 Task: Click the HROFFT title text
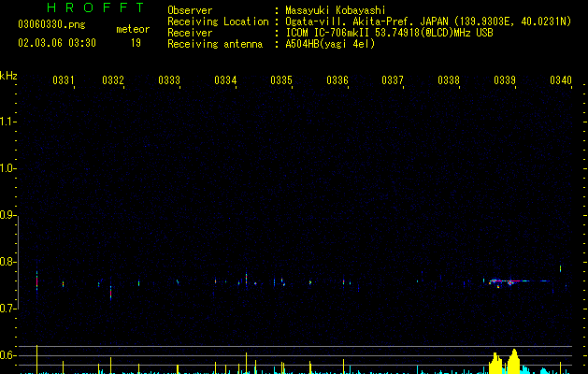pyautogui.click(x=96, y=7)
